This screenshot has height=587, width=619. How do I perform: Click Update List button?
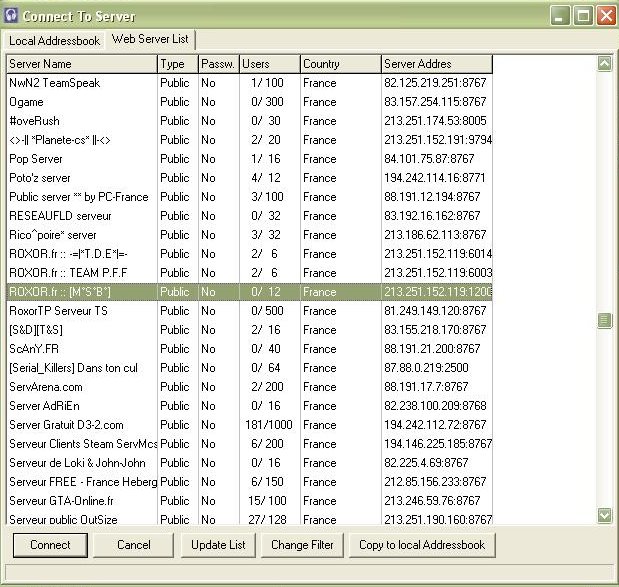(218, 545)
